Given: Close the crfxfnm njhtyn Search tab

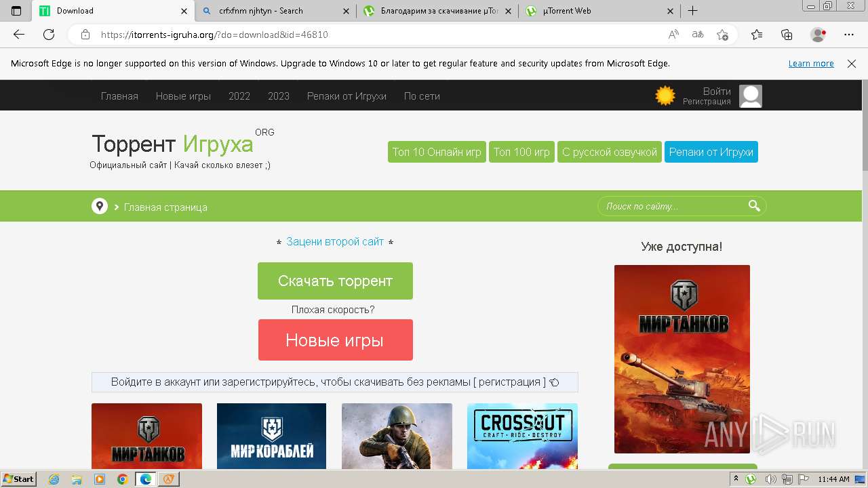Looking at the screenshot, I should point(346,11).
